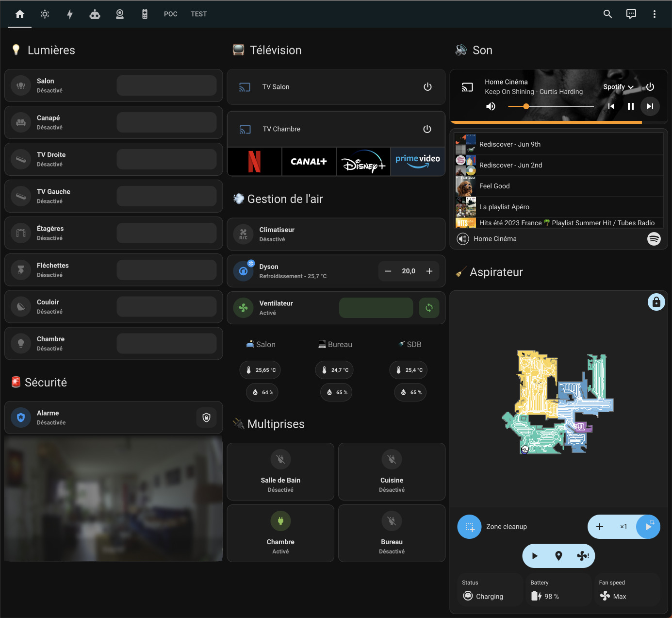This screenshot has width=672, height=618.
Task: Open the robot vacuum tab
Action: click(x=95, y=14)
